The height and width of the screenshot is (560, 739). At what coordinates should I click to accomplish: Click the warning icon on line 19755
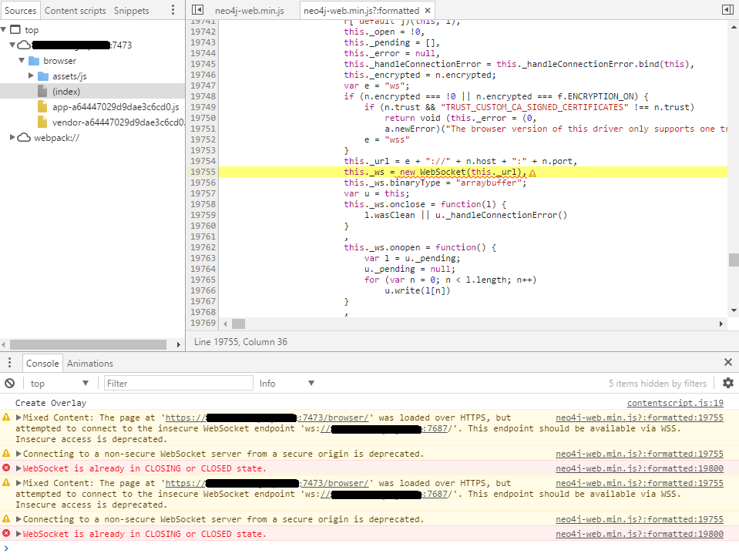click(x=532, y=173)
